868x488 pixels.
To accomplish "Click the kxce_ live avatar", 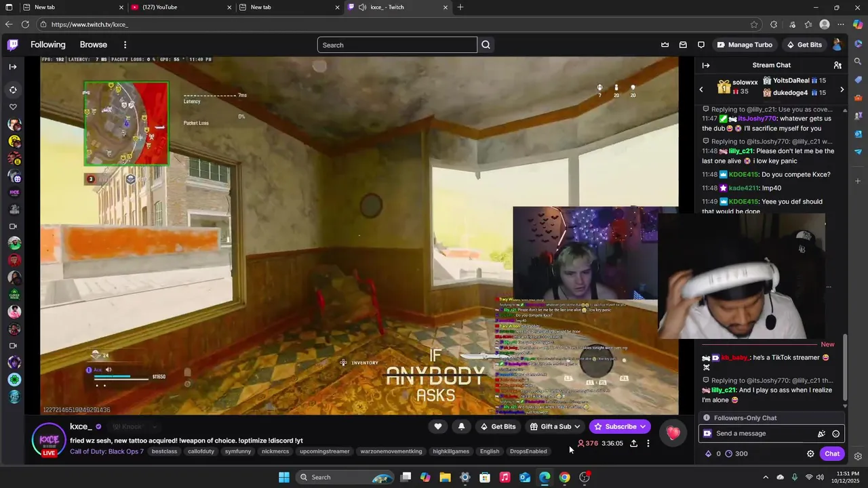I will click(x=49, y=439).
